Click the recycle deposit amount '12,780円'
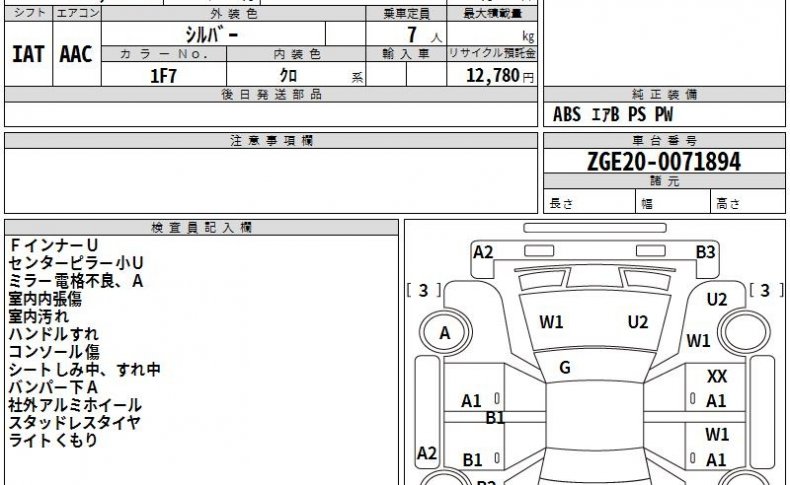Image resolution: width=790 pixels, height=485 pixels. [x=500, y=76]
